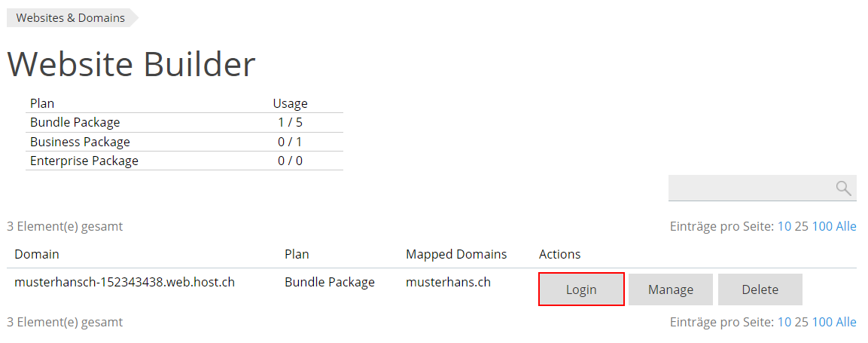Show 10 entries per page, top pager

click(784, 226)
